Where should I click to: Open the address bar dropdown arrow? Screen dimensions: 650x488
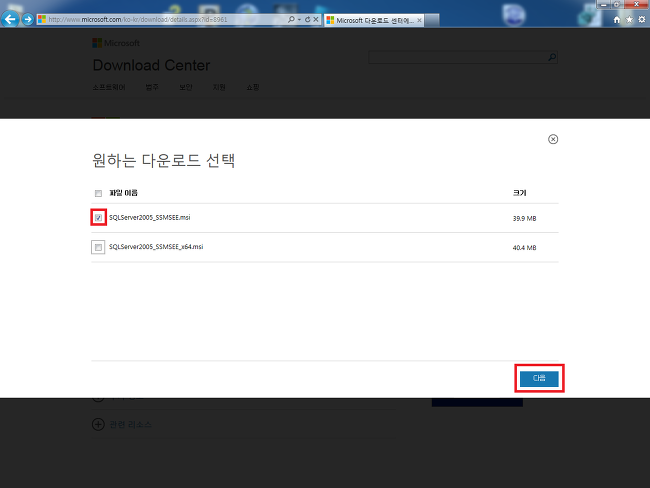[x=299, y=19]
